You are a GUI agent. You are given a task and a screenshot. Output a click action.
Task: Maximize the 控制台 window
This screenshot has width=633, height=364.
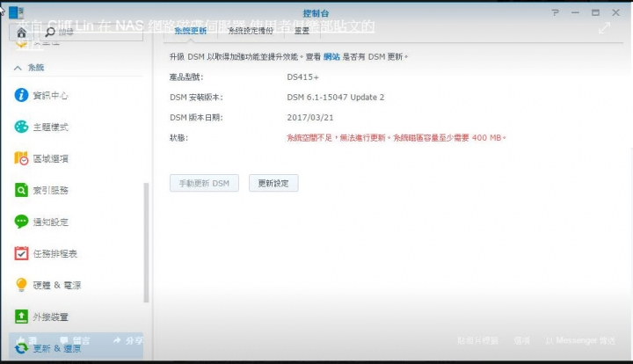pos(595,12)
